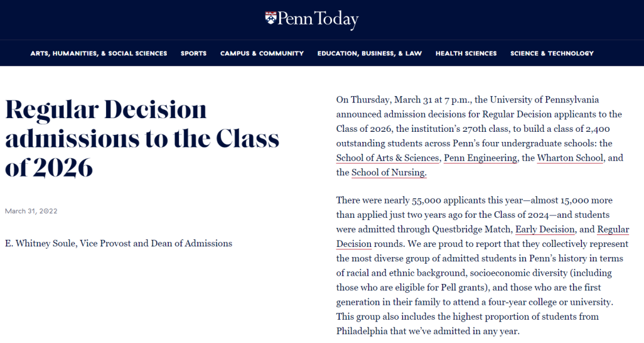Select Education, Business, & Law nav item
This screenshot has width=644, height=343.
pos(370,54)
